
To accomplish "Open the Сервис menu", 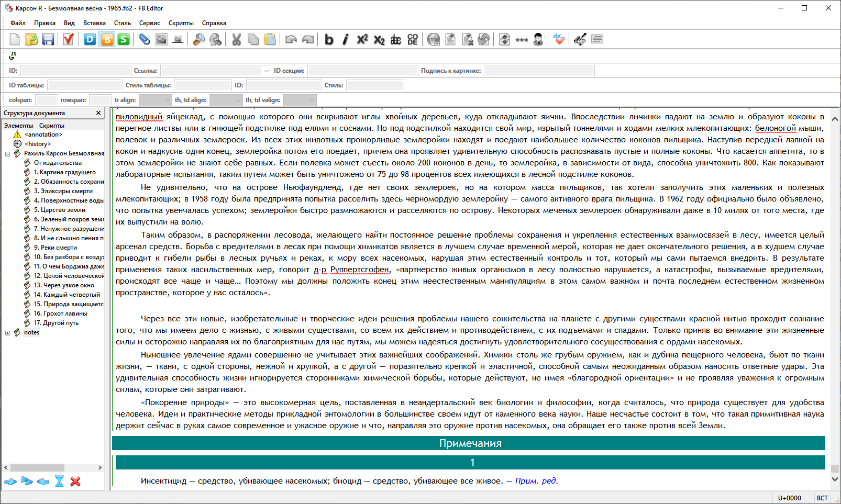I will point(149,23).
